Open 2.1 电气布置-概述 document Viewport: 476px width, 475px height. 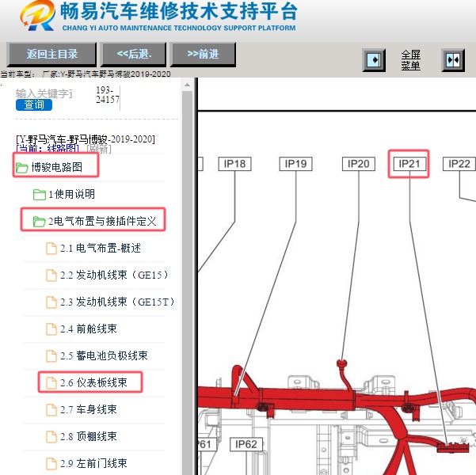(100, 249)
